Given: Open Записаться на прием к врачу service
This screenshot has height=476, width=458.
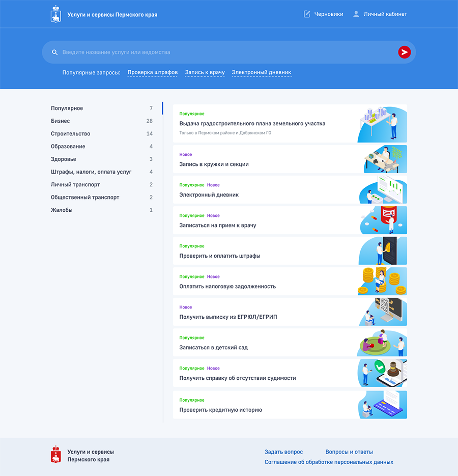Looking at the screenshot, I should [218, 225].
